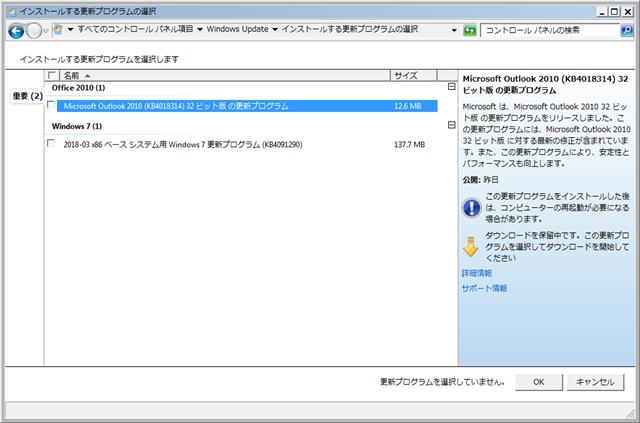This screenshot has width=640, height=423.
Task: Select the 重要 (2) category tab
Action: (x=27, y=96)
